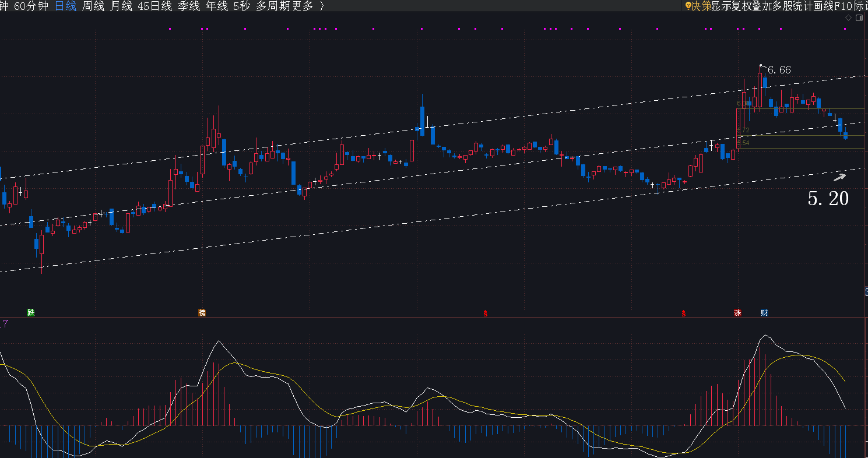Click the orange 榜 marker icon
The width and height of the screenshot is (868, 458).
[202, 313]
